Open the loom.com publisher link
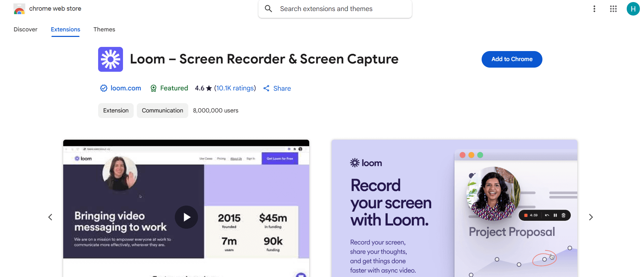644x277 pixels. (x=126, y=88)
